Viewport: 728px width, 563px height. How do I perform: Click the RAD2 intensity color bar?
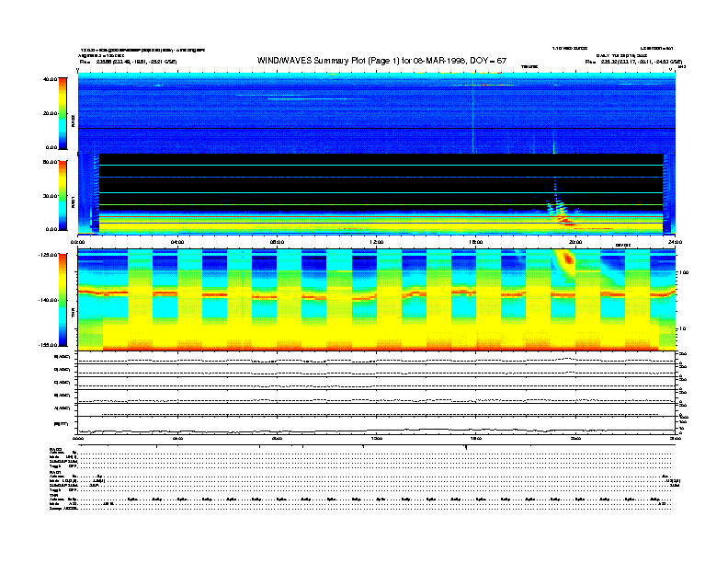pyautogui.click(x=63, y=113)
